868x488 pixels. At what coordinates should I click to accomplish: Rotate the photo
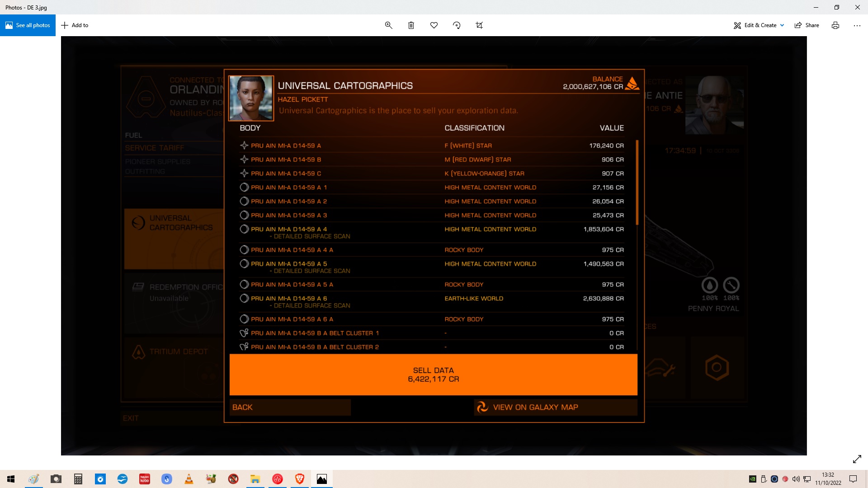[457, 25]
